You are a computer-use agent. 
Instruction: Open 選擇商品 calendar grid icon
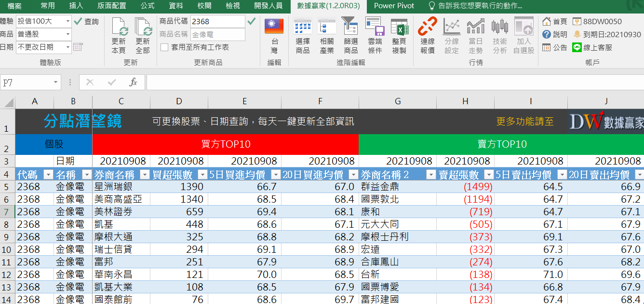point(303,26)
